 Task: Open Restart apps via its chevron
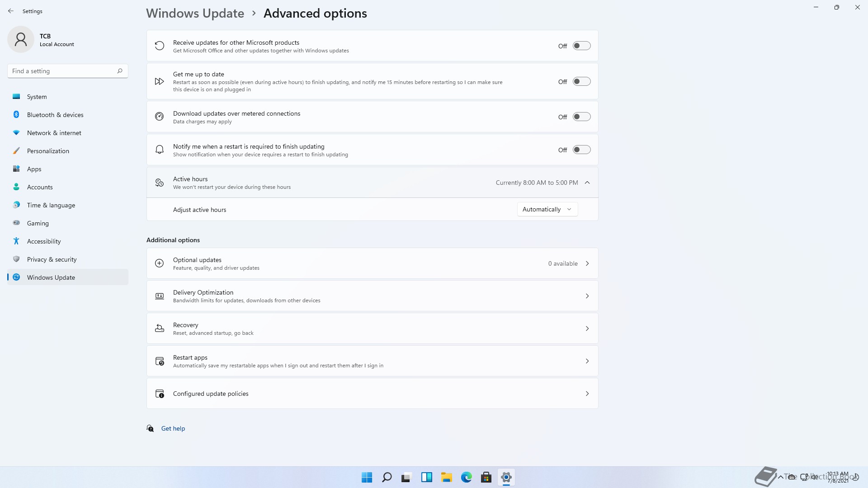tap(587, 361)
